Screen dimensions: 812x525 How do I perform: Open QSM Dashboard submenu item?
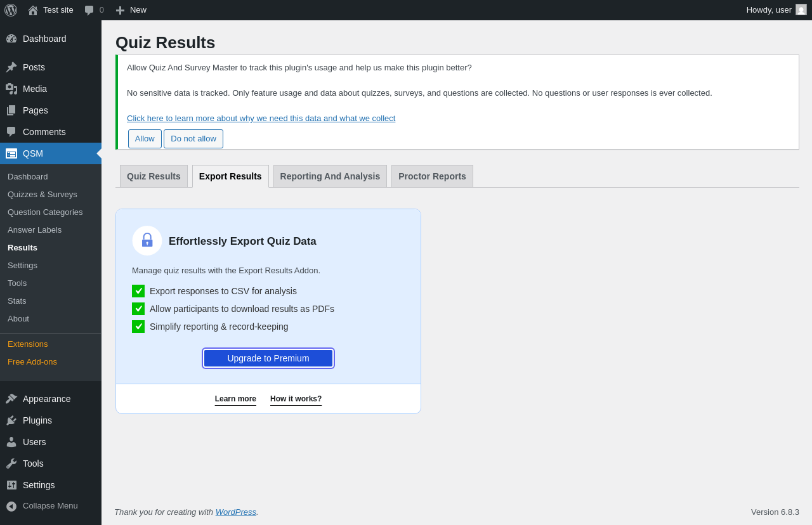pos(51,177)
